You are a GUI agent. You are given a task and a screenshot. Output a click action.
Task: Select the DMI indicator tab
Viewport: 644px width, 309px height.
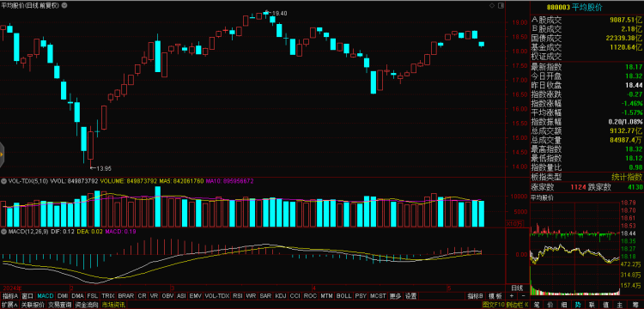[63, 295]
